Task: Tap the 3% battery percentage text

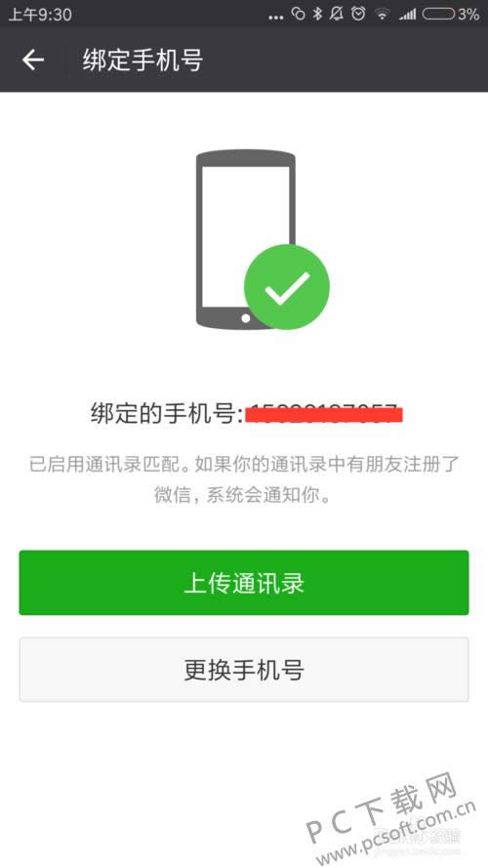Action: 468,15
